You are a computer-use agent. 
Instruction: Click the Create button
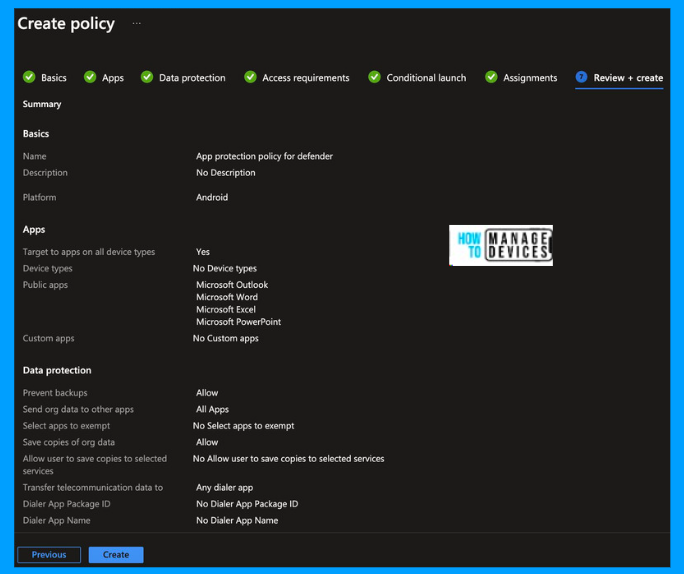pos(116,554)
